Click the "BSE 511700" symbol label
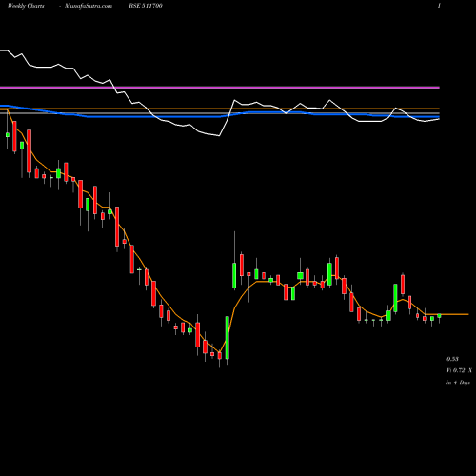Viewport: 476px width, 476px height. (x=146, y=6)
